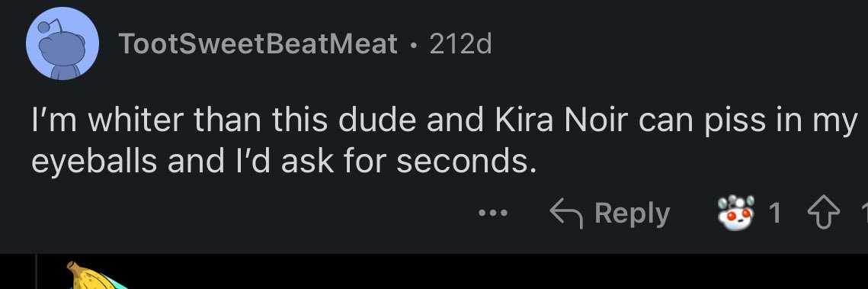Open TootSweetBeatMeat's default Snoo avatar
868x289 pixels.
point(62,43)
